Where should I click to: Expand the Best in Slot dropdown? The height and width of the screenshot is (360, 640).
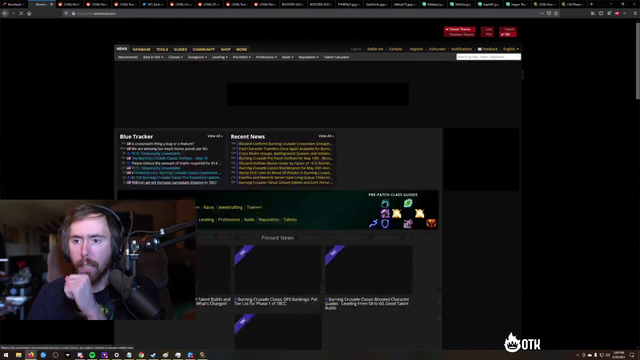[x=153, y=57]
